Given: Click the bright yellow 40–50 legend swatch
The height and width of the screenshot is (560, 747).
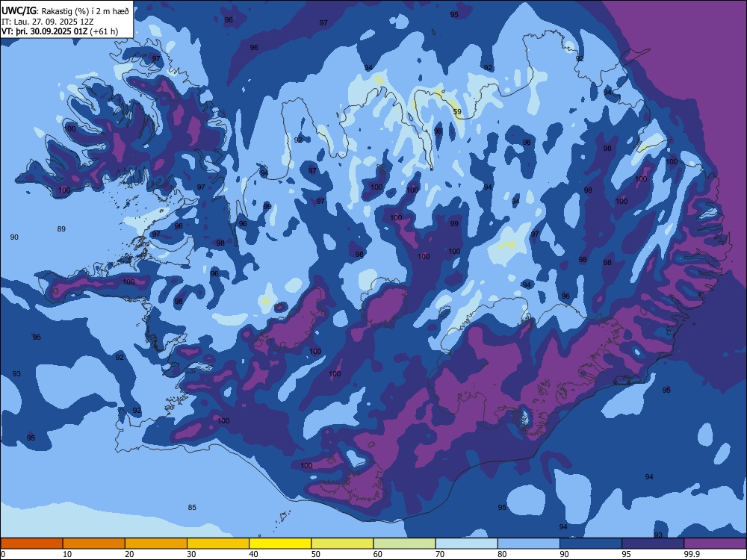Looking at the screenshot, I should [280, 544].
